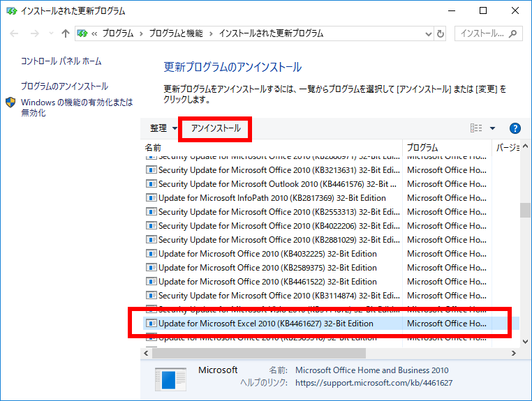Sort by 名前 column header
Image resolution: width=532 pixels, height=401 pixels.
pos(272,147)
